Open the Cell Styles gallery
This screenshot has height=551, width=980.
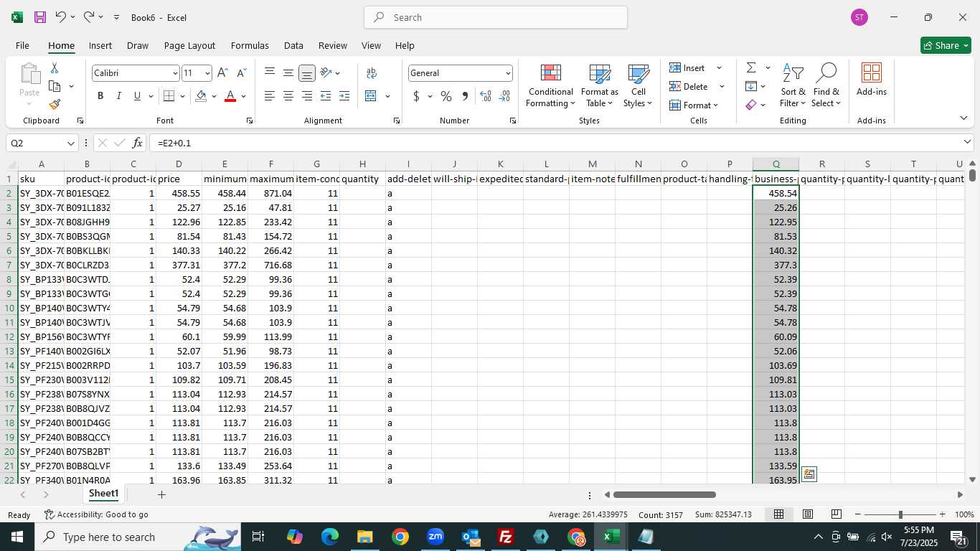pyautogui.click(x=638, y=86)
